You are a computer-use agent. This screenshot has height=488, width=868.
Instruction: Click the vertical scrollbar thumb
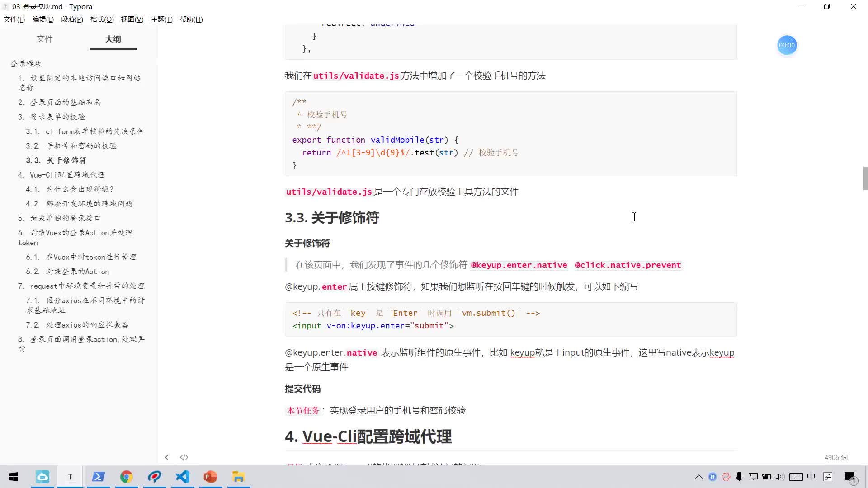point(865,178)
